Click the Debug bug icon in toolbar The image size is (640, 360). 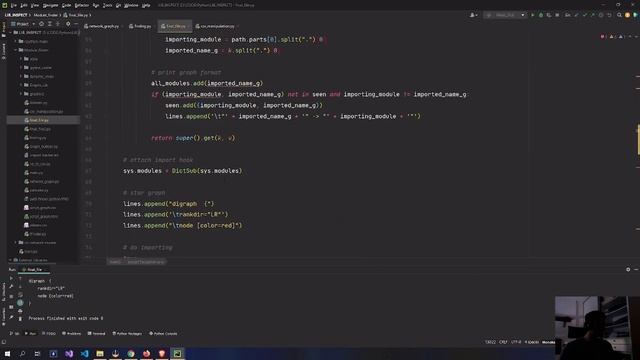pos(541,15)
